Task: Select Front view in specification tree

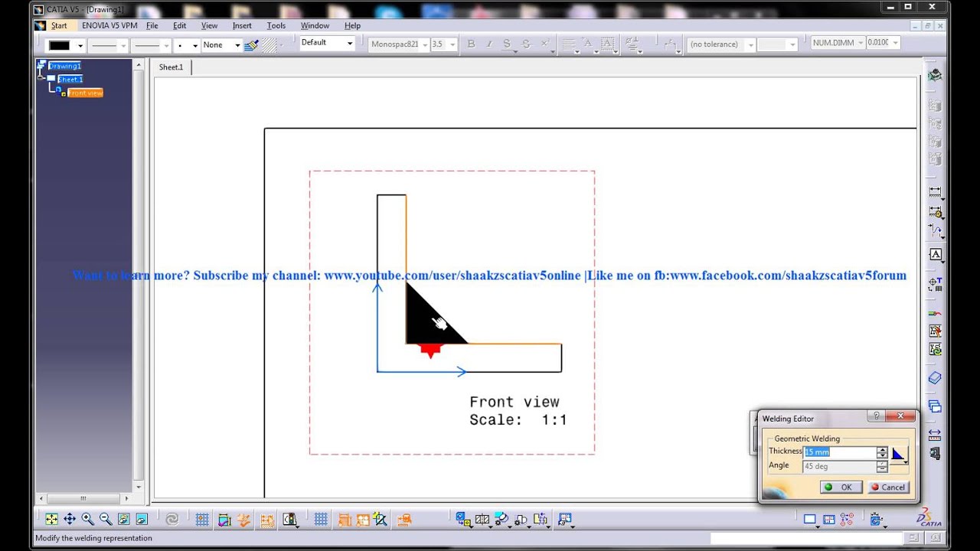Action: pos(85,93)
